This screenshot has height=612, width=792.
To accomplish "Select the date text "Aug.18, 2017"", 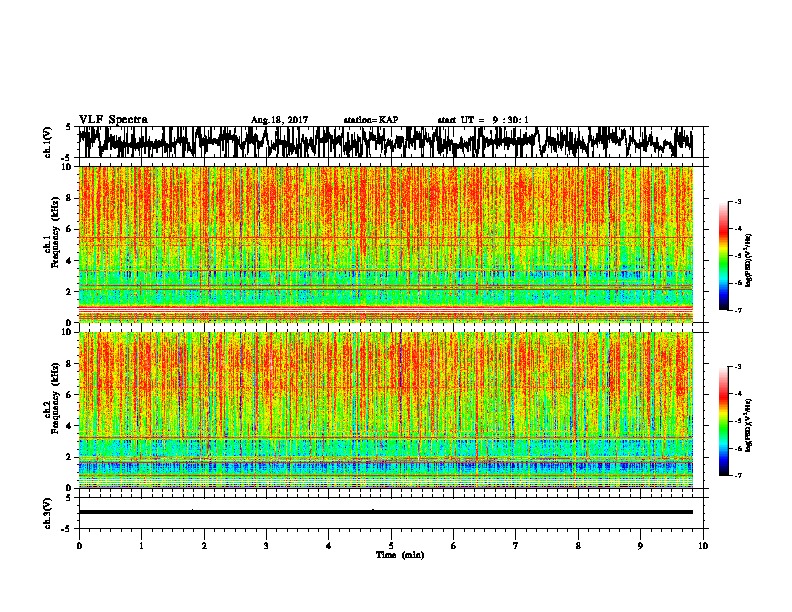I will pyautogui.click(x=279, y=120).
